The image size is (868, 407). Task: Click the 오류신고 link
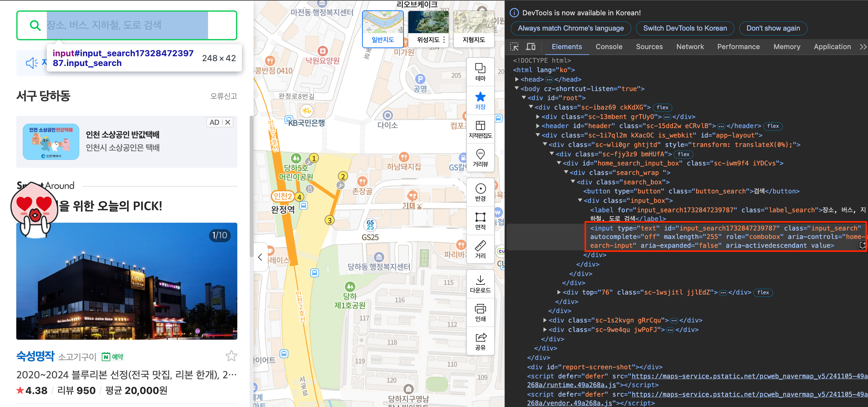[223, 96]
